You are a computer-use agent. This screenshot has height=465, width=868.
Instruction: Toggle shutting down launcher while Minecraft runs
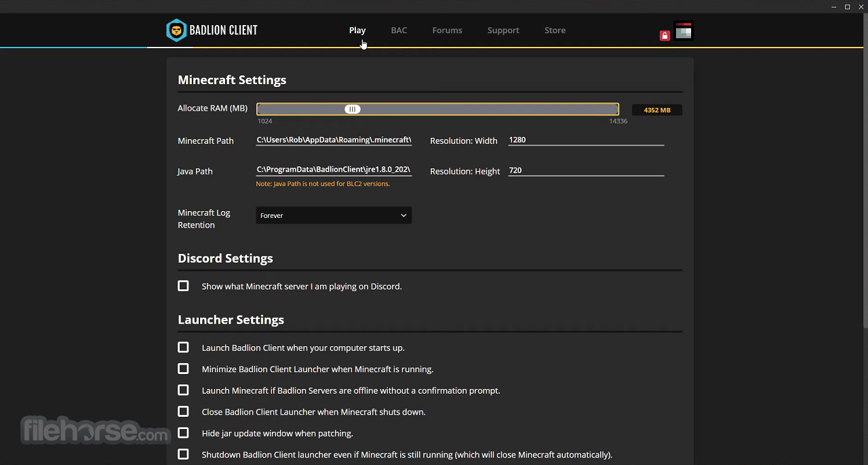click(183, 454)
